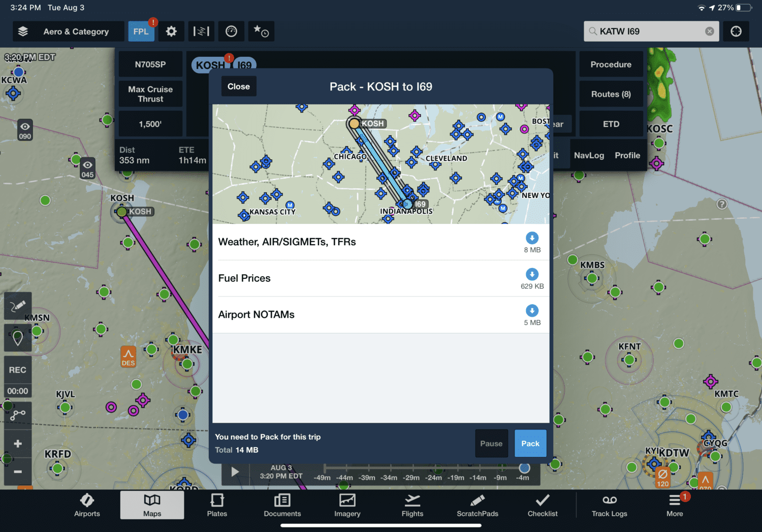Open the Procedure selector
762x532 pixels.
coord(611,64)
